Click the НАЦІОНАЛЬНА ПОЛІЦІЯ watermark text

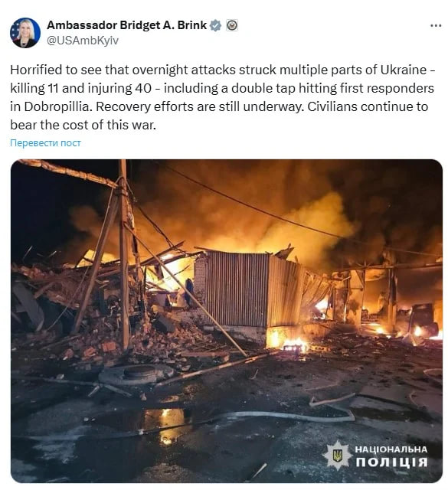pos(391,456)
